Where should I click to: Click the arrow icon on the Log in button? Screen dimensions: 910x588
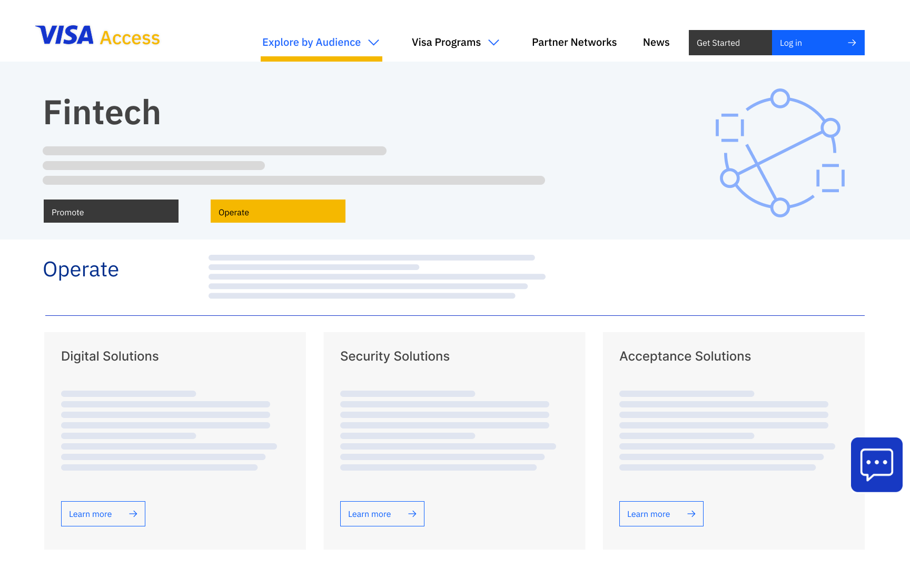tap(852, 43)
